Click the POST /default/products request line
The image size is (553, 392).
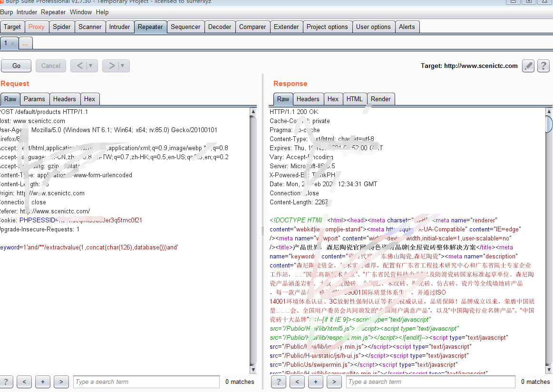(44, 112)
